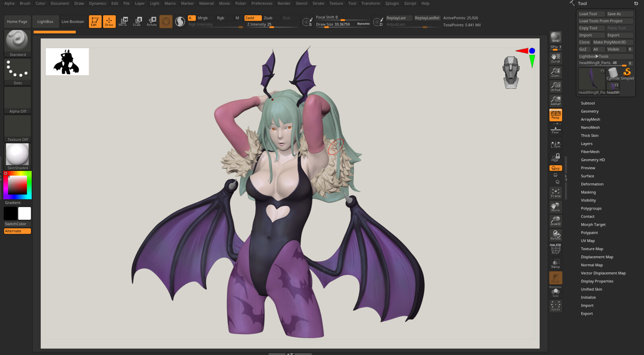
Task: Toggle Zadd sculpting mode
Action: pyautogui.click(x=252, y=18)
